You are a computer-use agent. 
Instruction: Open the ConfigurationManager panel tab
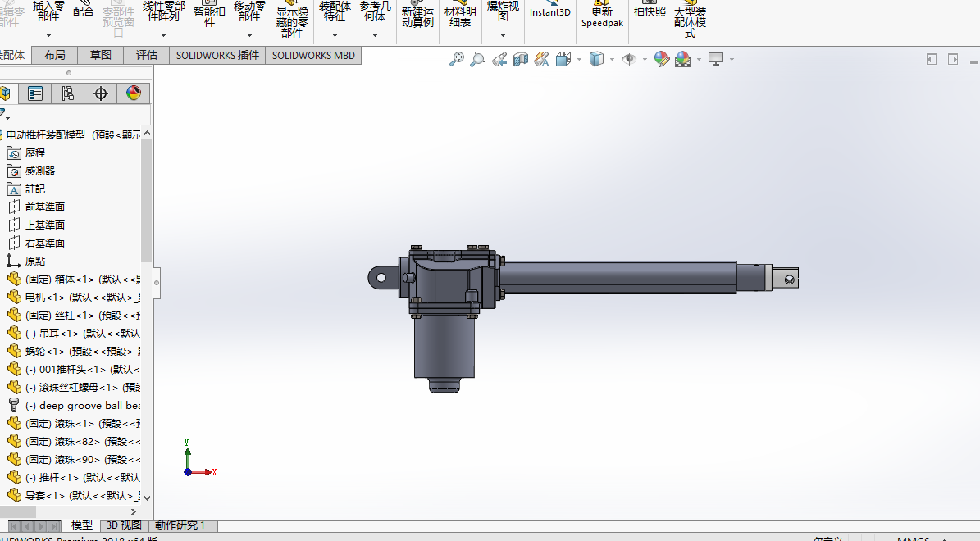[68, 93]
